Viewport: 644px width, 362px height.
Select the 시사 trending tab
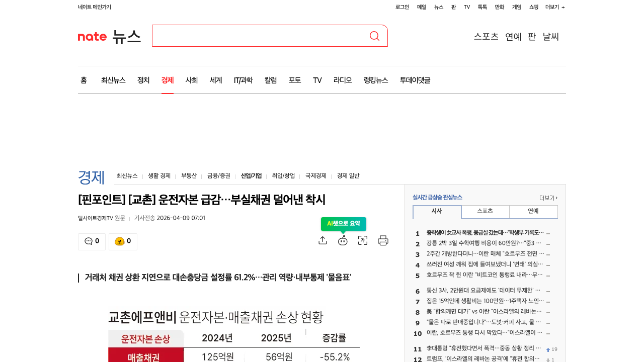pos(437,212)
